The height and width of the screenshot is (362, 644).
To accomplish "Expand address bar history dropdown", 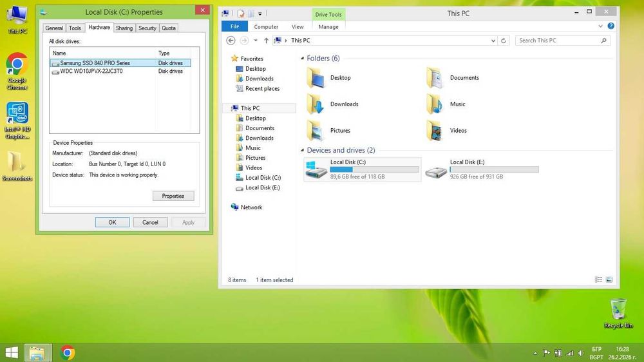I will pyautogui.click(x=493, y=41).
